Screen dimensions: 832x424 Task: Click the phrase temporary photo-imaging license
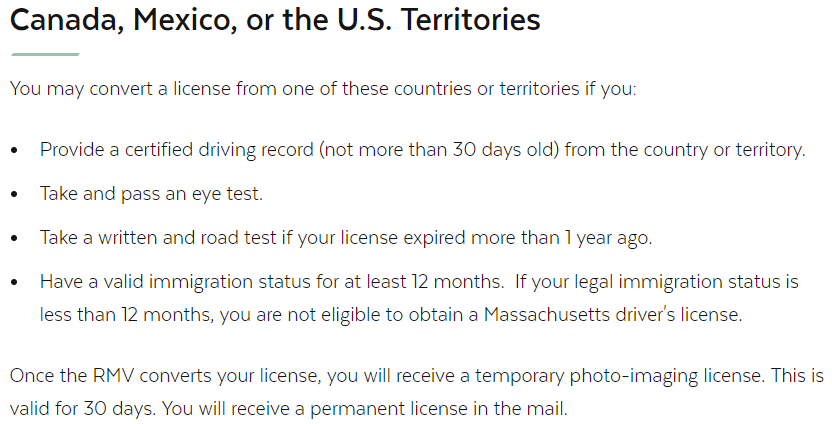pos(619,376)
